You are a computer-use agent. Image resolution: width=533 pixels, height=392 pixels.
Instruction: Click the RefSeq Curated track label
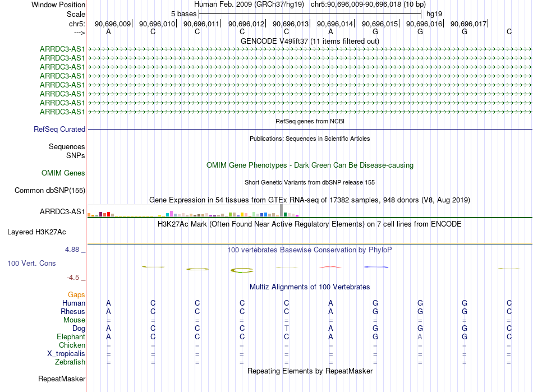[59, 130]
